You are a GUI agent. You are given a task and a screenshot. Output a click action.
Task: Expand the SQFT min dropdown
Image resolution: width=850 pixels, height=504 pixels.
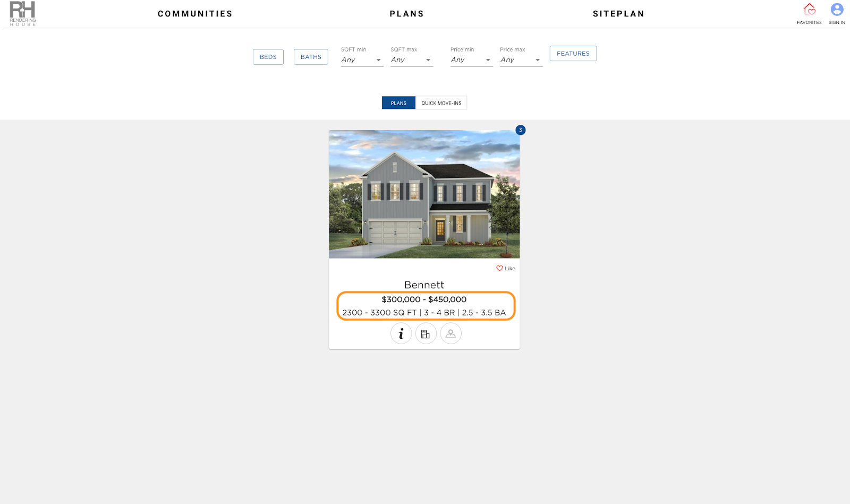(362, 60)
